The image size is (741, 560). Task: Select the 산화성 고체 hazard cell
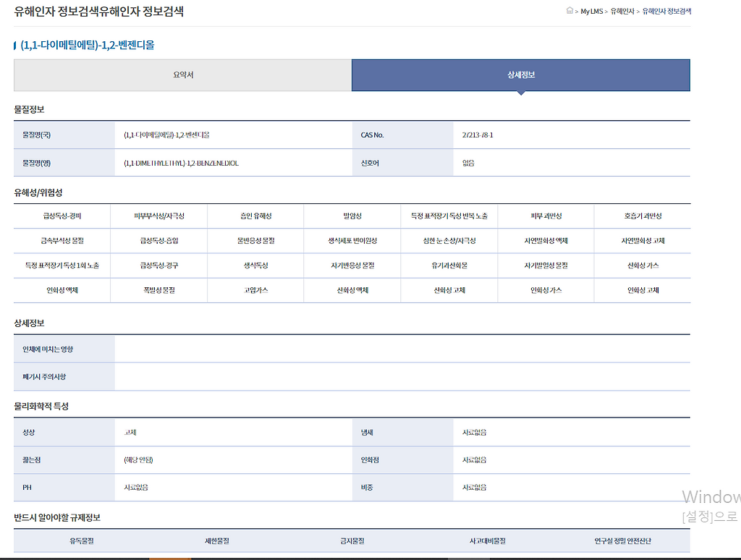pyautogui.click(x=449, y=290)
